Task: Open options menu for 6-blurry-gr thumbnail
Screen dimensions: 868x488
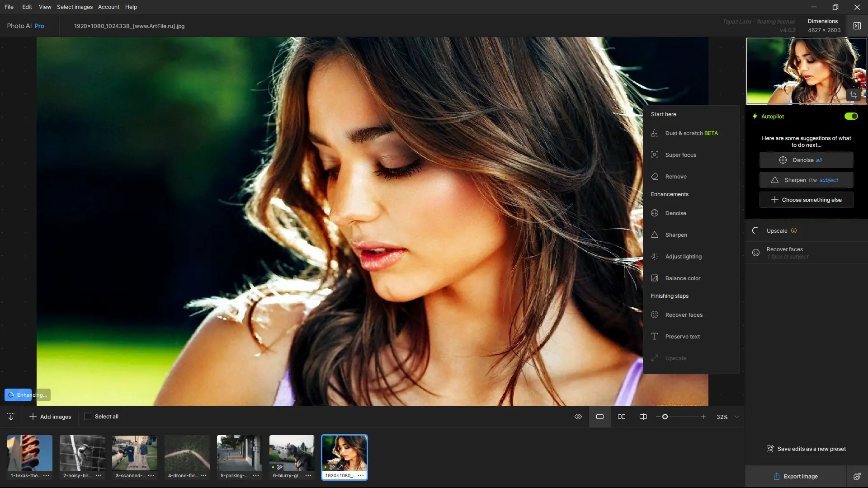Action: pyautogui.click(x=308, y=475)
